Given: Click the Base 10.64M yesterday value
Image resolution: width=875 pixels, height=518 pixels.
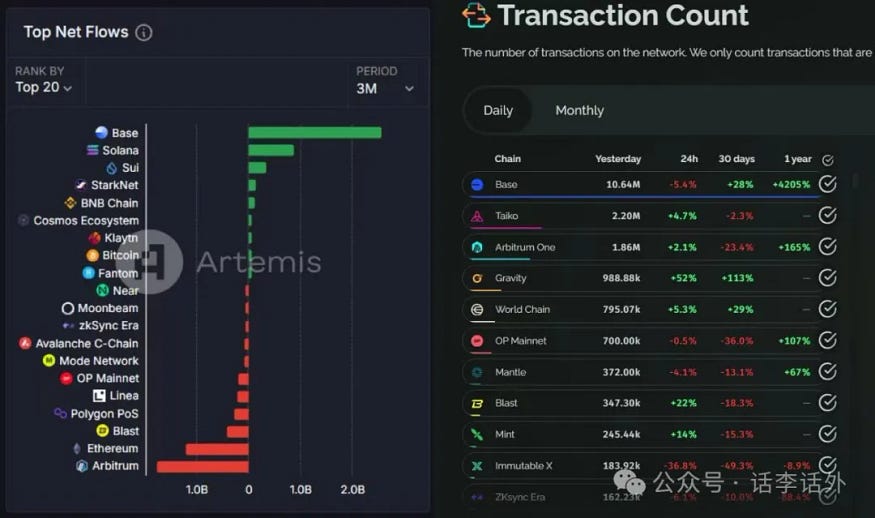Looking at the screenshot, I should (x=623, y=185).
